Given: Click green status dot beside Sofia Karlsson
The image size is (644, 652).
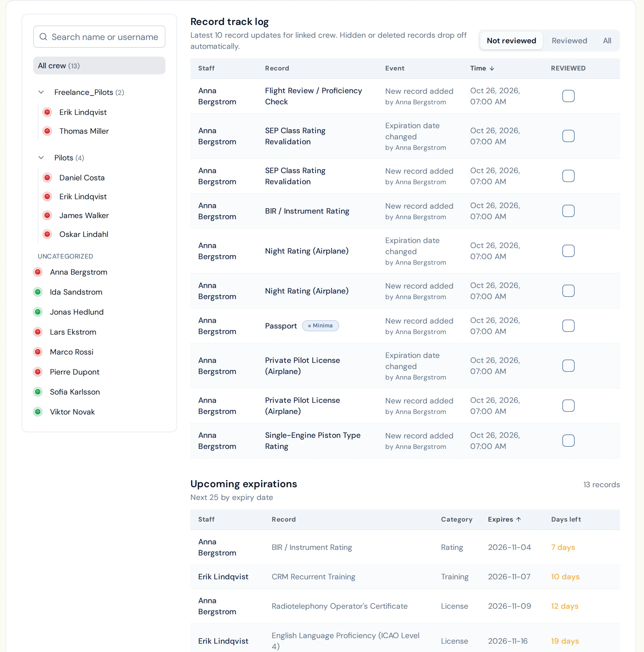Looking at the screenshot, I should (x=38, y=392).
